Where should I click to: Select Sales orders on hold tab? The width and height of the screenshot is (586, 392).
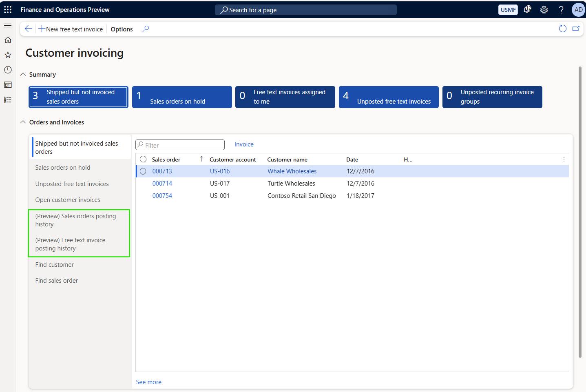tap(80, 168)
